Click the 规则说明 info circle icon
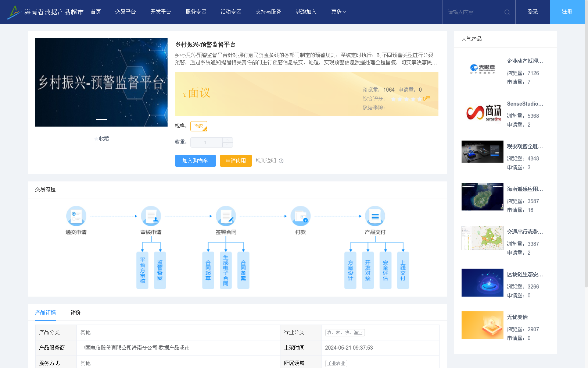 pos(281,161)
